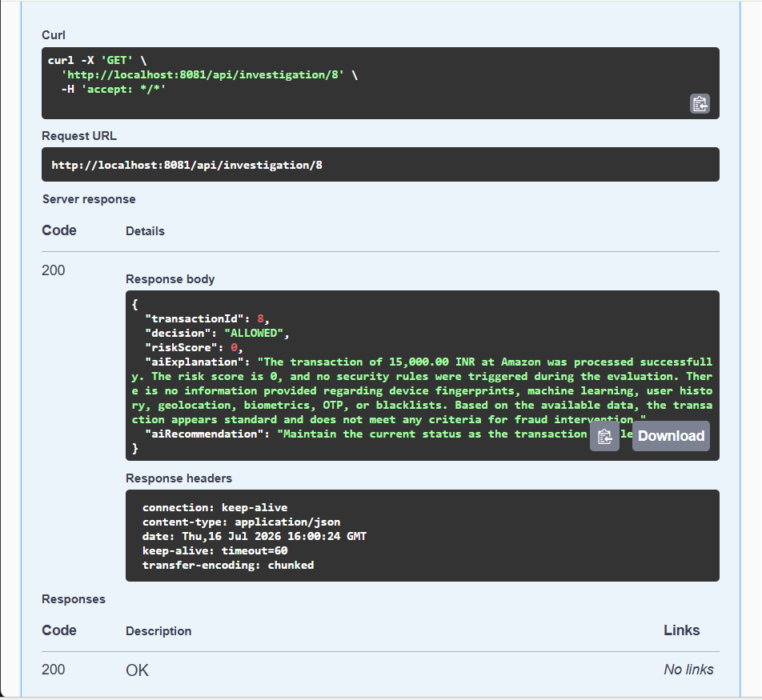The height and width of the screenshot is (700, 762).
Task: Click the "transactionId" key in response
Action: [194, 318]
